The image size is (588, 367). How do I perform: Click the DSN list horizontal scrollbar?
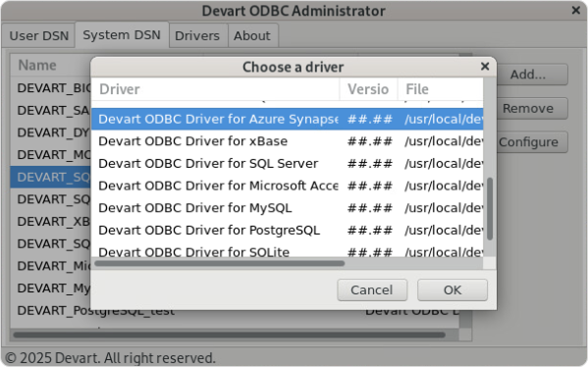coord(230,335)
